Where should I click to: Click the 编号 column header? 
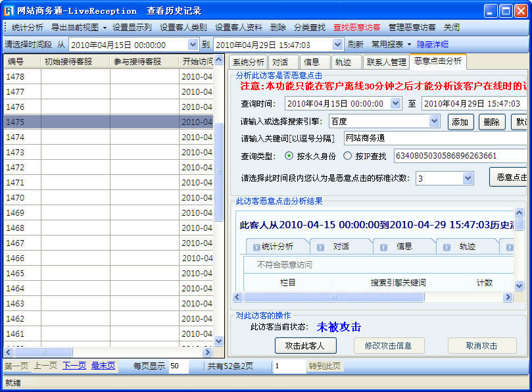(x=22, y=61)
